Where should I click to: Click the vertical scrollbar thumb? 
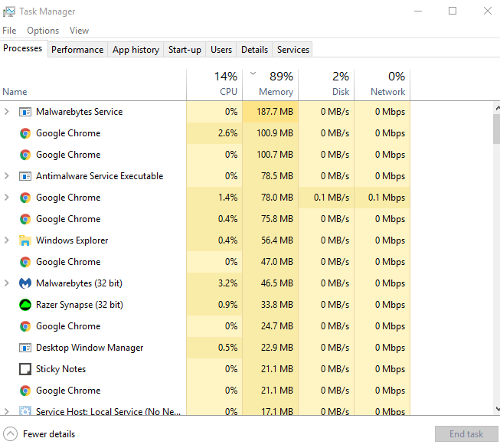496,129
